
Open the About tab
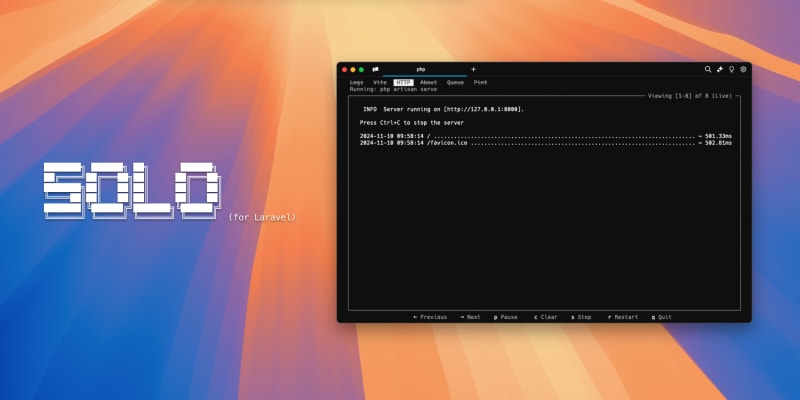[x=428, y=82]
